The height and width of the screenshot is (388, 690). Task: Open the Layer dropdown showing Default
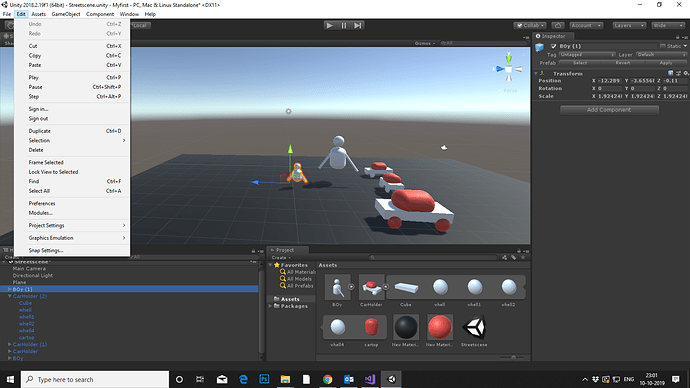coord(661,55)
